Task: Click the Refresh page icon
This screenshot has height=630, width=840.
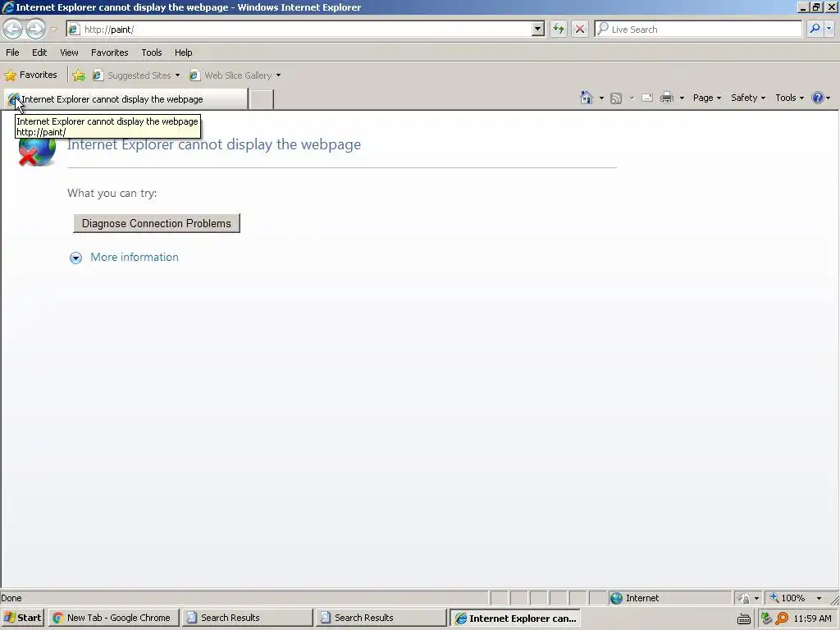Action: tap(558, 29)
